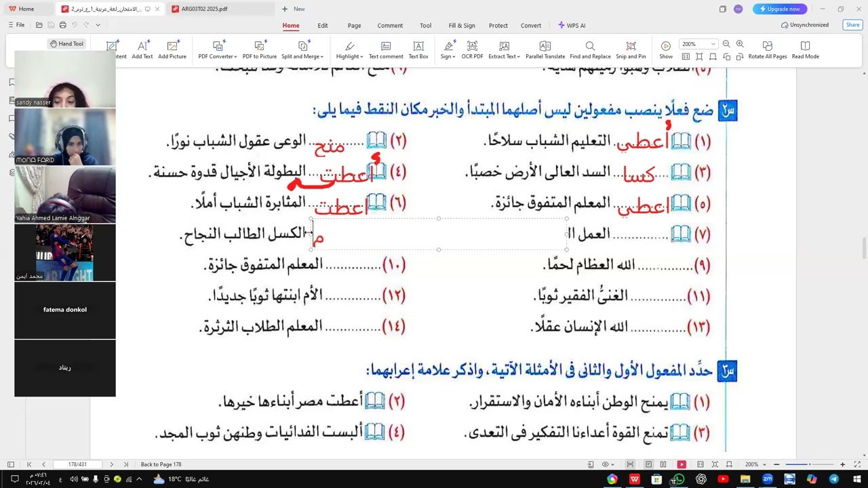Click toolbar zoom out magnifier
Viewport: 868px width, 488px height.
coord(726,44)
